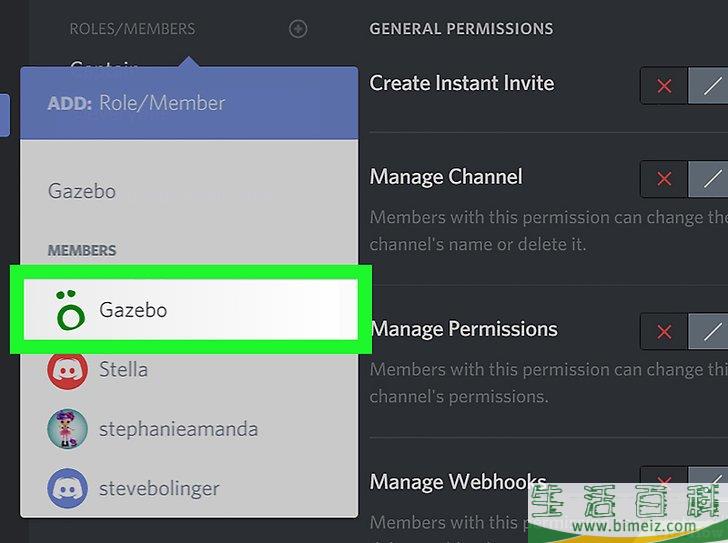Viewport: 728px width, 543px height.
Task: Select stevebolinger's blue Discord avatar
Action: 67,489
